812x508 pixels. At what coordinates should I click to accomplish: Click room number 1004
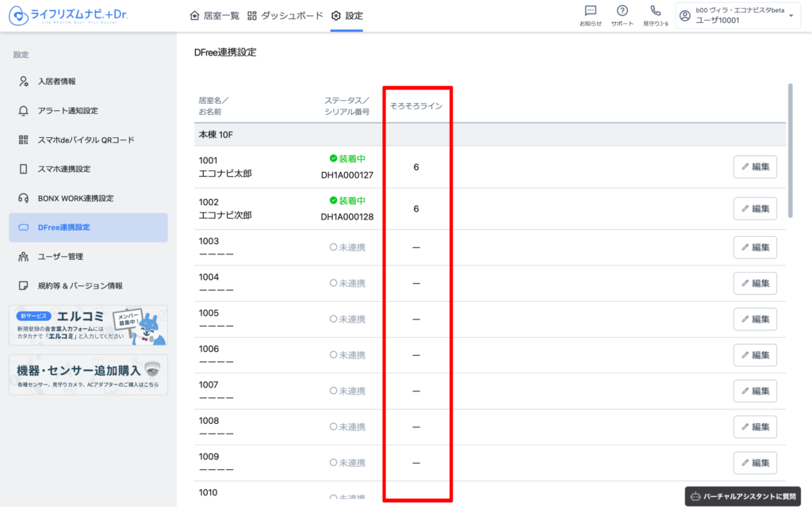[x=209, y=277]
